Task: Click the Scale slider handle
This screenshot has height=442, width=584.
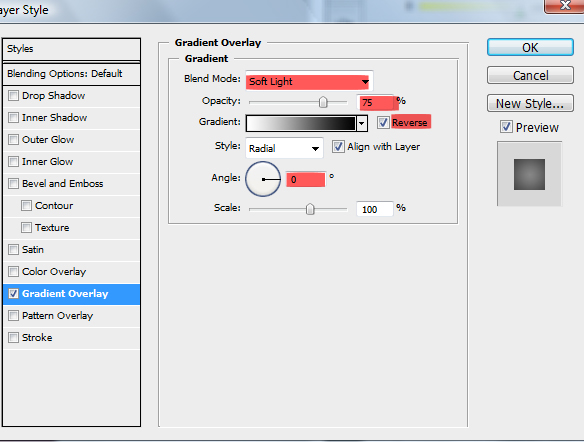Action: [310, 209]
